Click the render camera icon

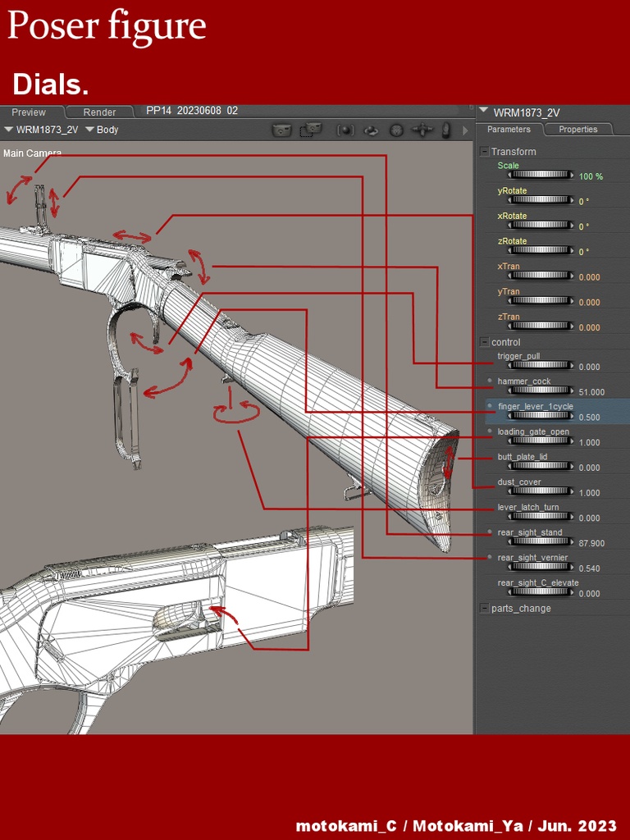(x=282, y=130)
